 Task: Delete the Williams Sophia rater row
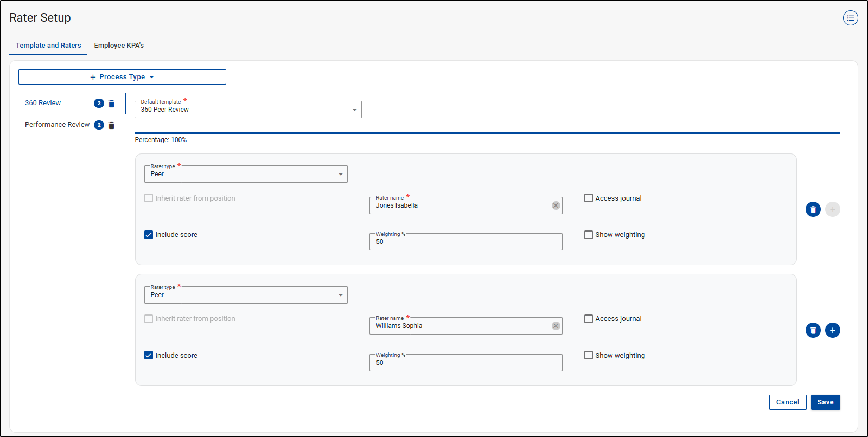tap(813, 330)
